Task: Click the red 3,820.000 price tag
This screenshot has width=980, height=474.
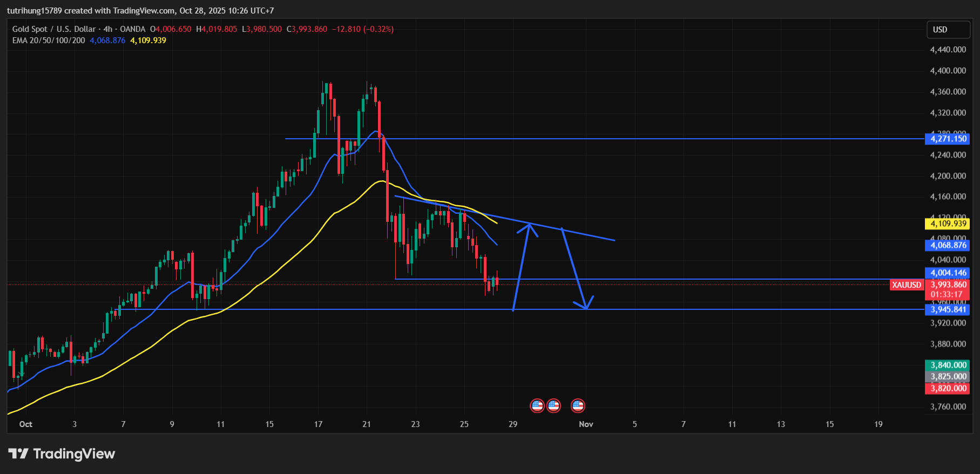Action: [948, 389]
